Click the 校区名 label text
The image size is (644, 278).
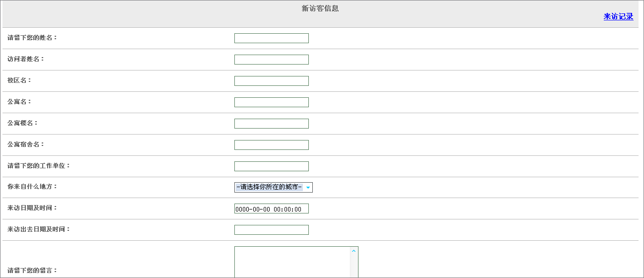click(19, 80)
